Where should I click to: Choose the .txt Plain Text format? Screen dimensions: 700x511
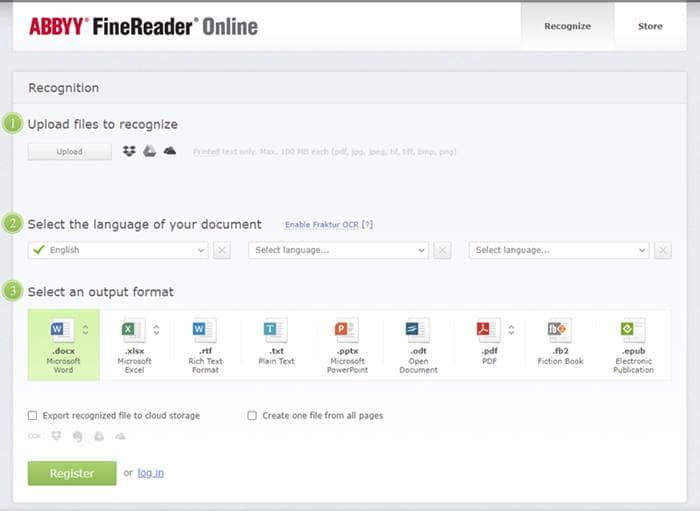(x=276, y=345)
